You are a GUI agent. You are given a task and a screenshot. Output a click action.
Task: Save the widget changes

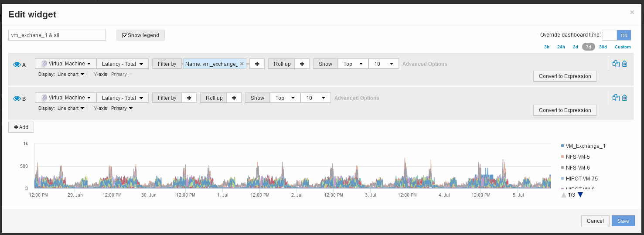(623, 221)
